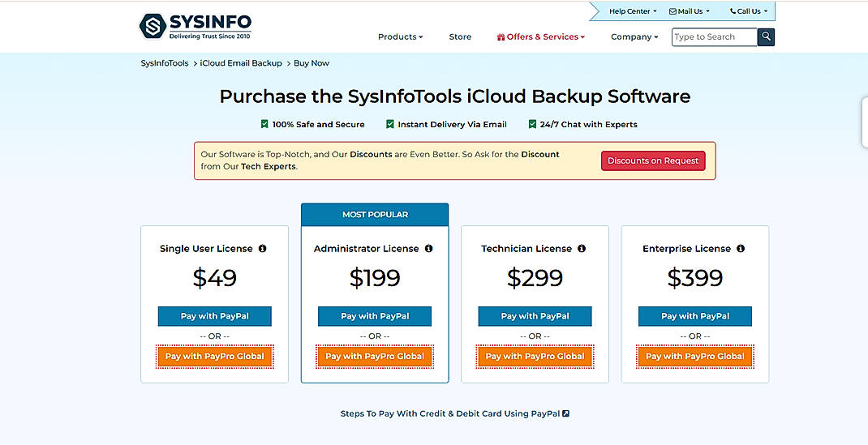Click the Single User License title

point(206,249)
